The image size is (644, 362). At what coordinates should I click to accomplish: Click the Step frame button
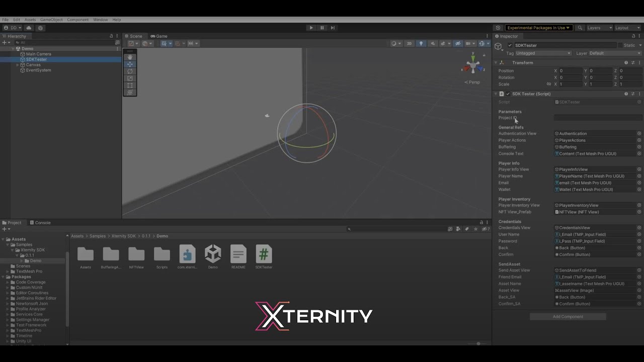(333, 28)
